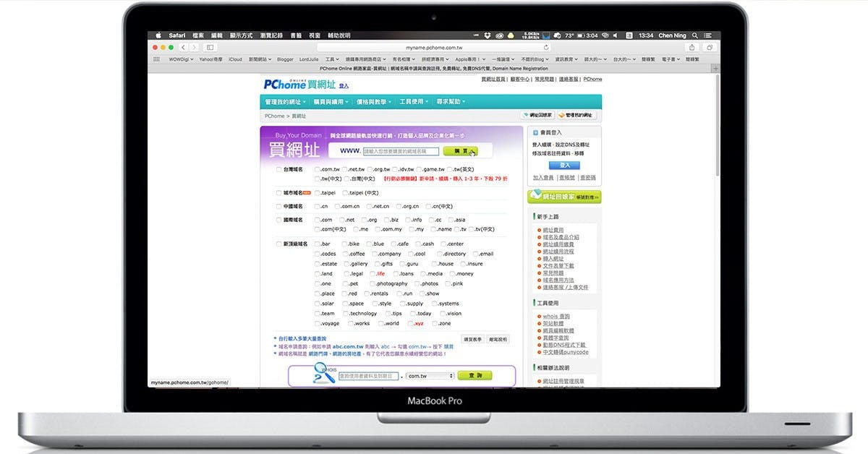Click the battery status icon in menu bar
868x454 pixels.
581,35
